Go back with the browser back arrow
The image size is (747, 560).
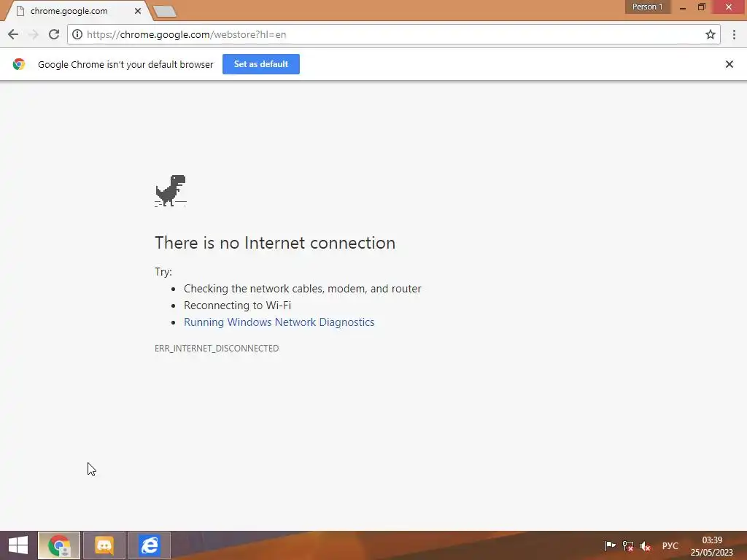[x=13, y=34]
